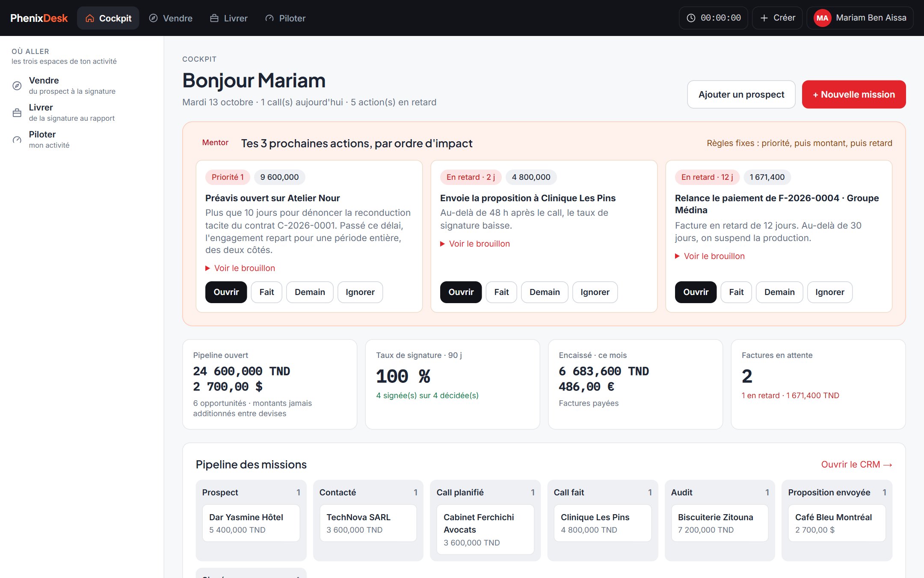The width and height of the screenshot is (924, 578).
Task: Click the sidebar Livrer briefcase icon
Action: [x=17, y=113]
